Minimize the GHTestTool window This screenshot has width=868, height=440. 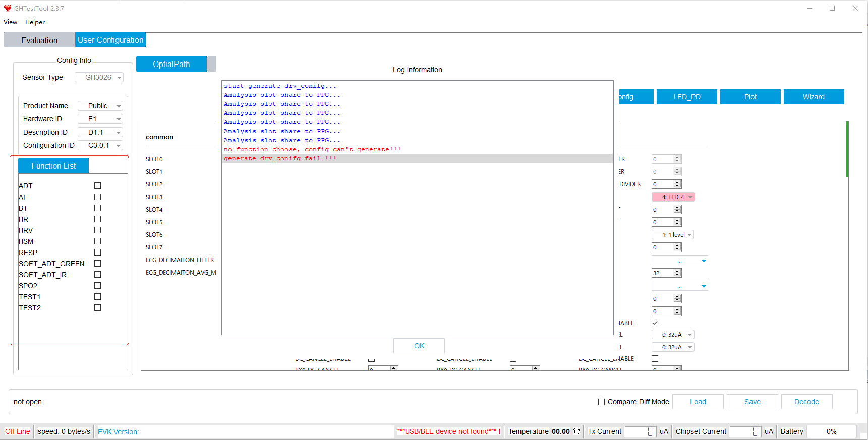point(809,8)
